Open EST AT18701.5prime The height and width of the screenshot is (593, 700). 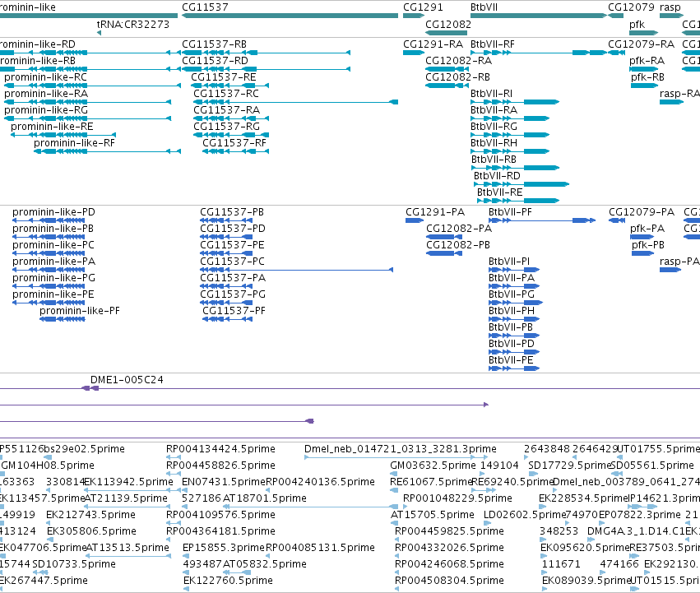coord(264,498)
